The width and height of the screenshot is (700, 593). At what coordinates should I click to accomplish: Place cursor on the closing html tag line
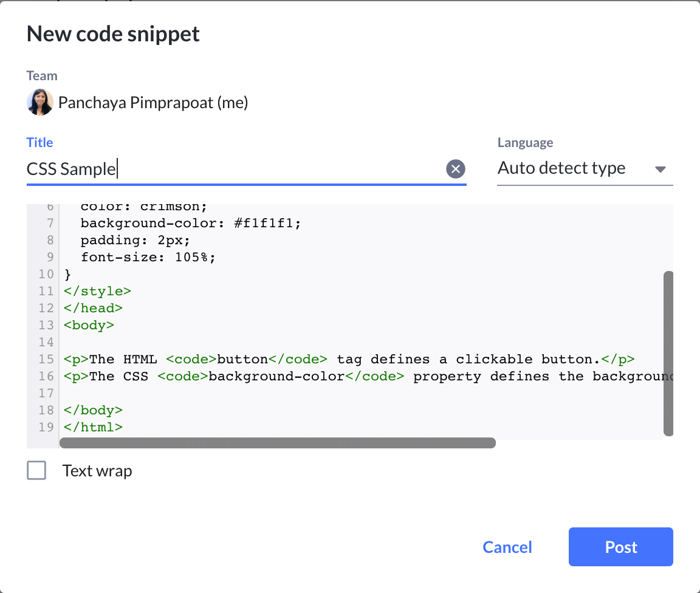point(94,427)
